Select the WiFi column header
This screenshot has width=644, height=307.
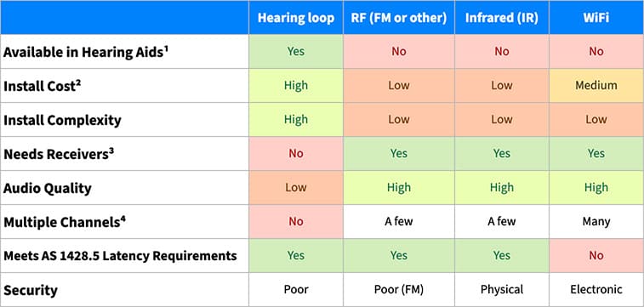(596, 18)
